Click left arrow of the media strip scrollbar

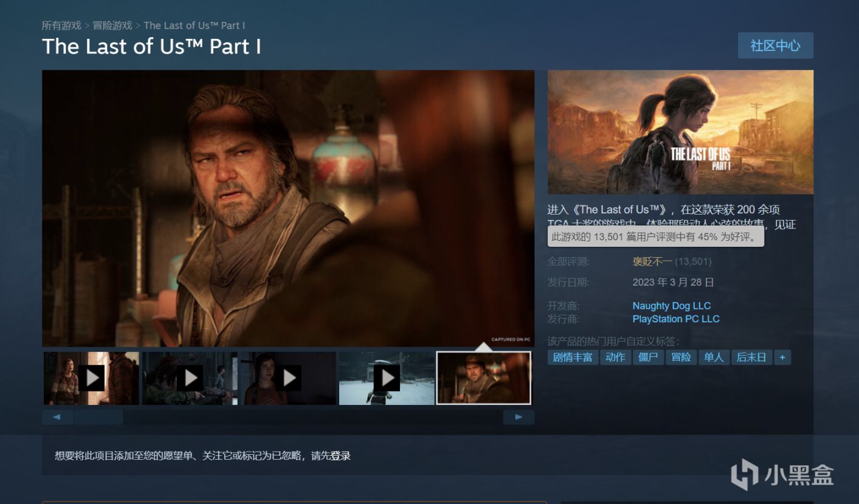point(57,417)
